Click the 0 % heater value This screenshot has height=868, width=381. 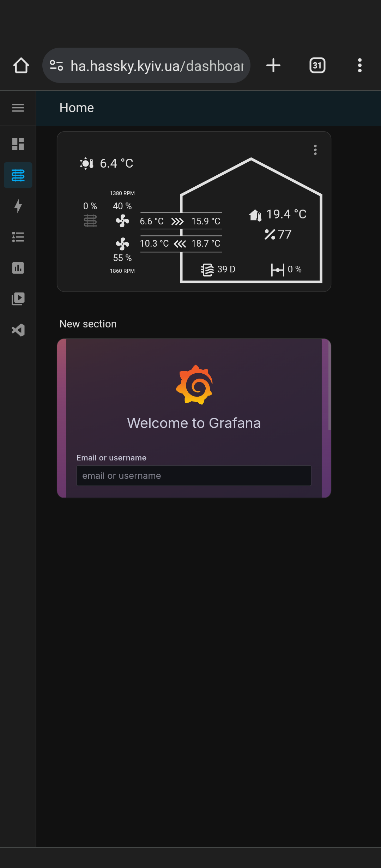[x=90, y=206]
